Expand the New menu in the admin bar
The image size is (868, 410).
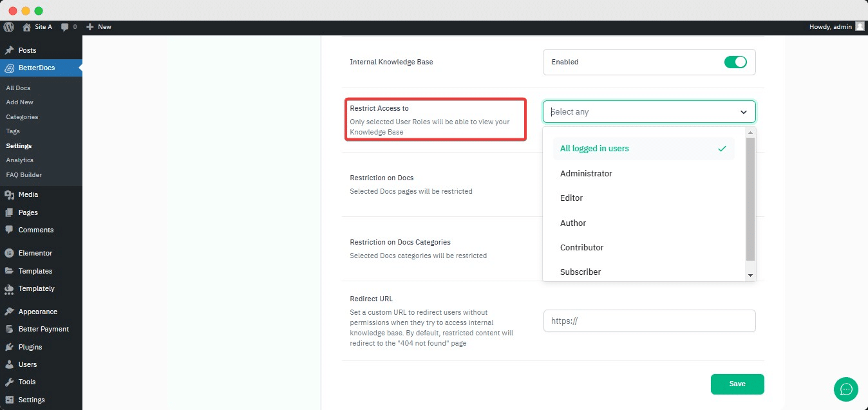tap(99, 26)
